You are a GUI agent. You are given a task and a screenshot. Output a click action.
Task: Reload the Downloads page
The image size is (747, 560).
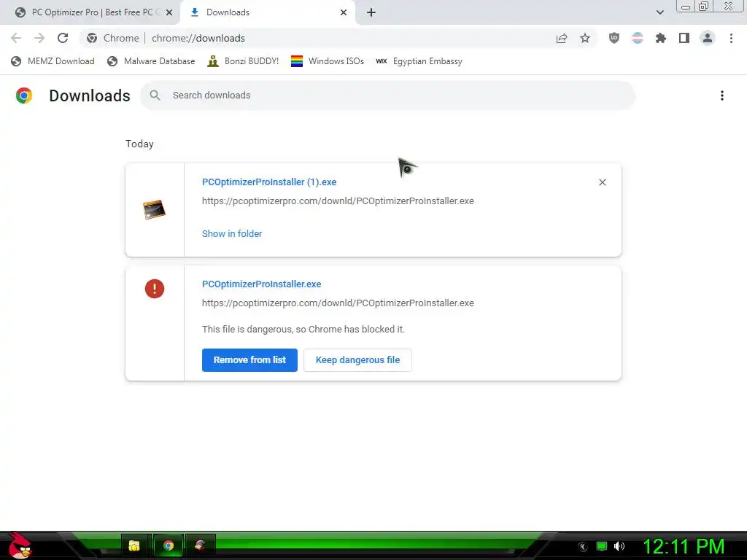63,38
